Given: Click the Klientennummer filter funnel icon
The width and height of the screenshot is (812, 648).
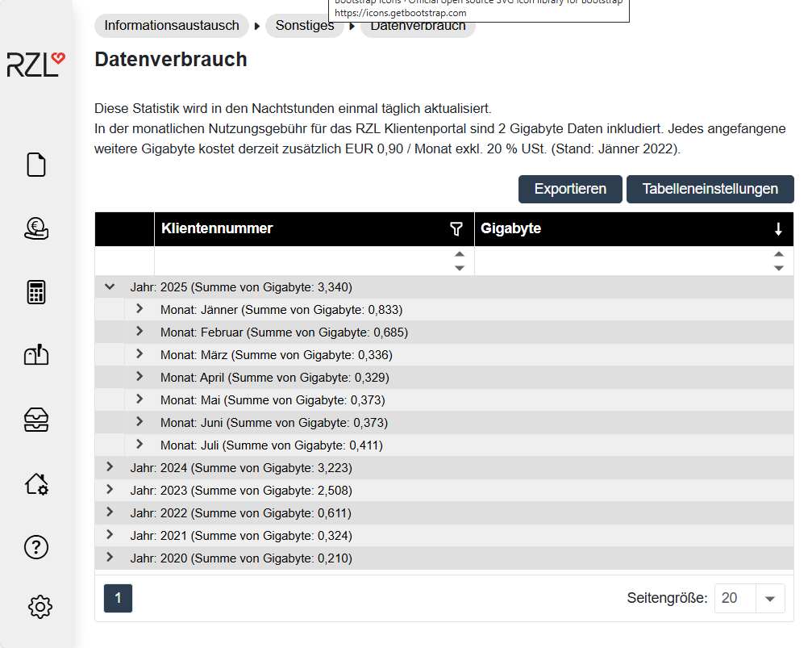Looking at the screenshot, I should (x=456, y=229).
